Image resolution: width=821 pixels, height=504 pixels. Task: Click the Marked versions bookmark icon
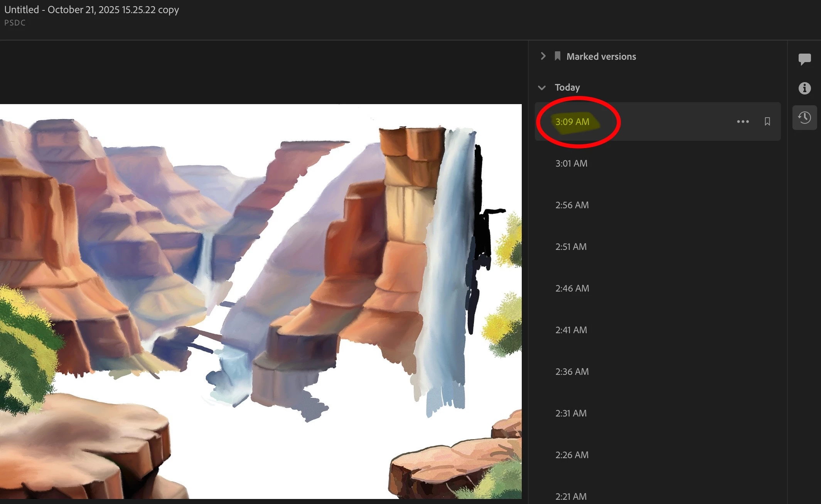(x=557, y=56)
